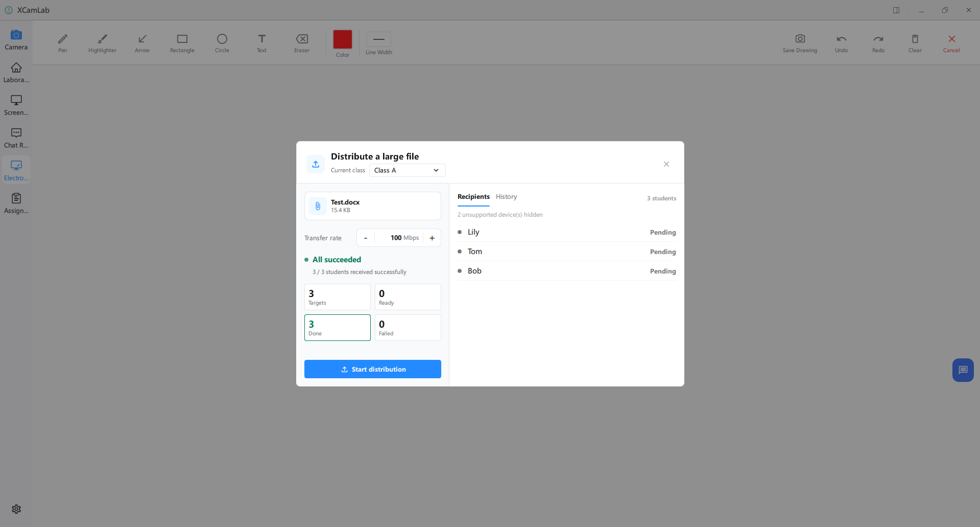This screenshot has height=527, width=980.
Task: Toggle the side panel layout icon
Action: pyautogui.click(x=896, y=10)
